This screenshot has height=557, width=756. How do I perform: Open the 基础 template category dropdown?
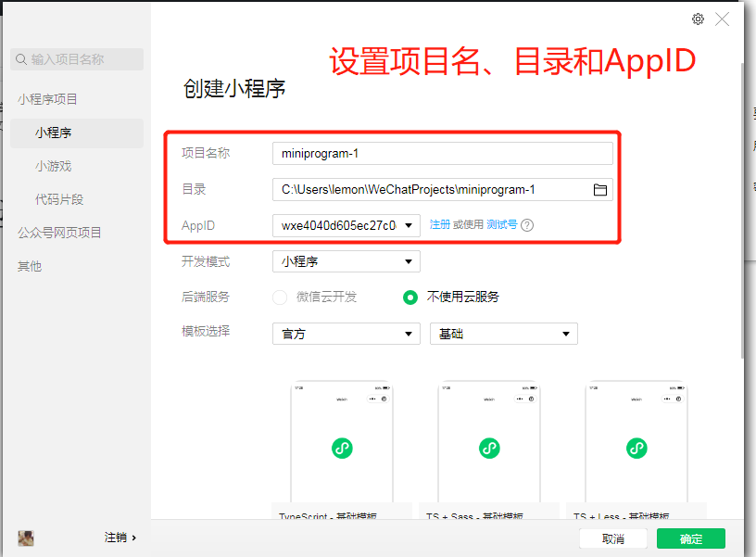503,334
